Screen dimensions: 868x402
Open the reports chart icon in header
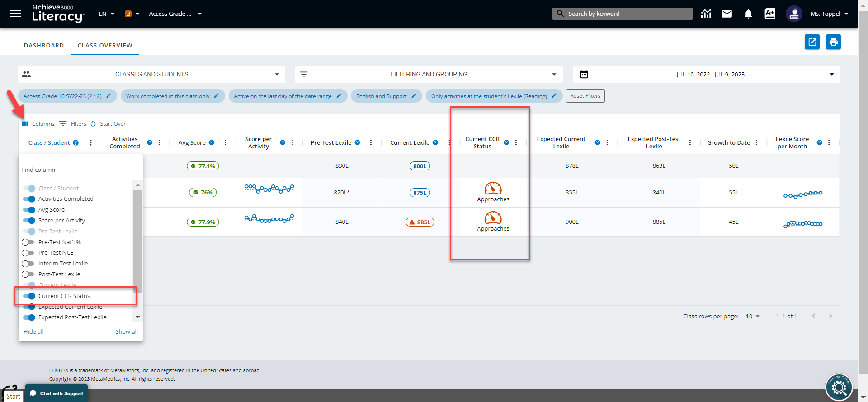pos(706,14)
